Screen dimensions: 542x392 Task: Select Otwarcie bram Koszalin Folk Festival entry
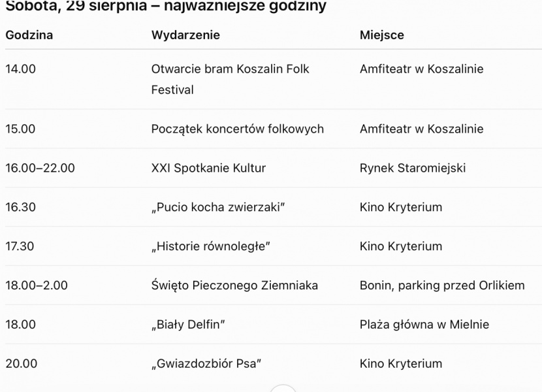[x=231, y=79]
